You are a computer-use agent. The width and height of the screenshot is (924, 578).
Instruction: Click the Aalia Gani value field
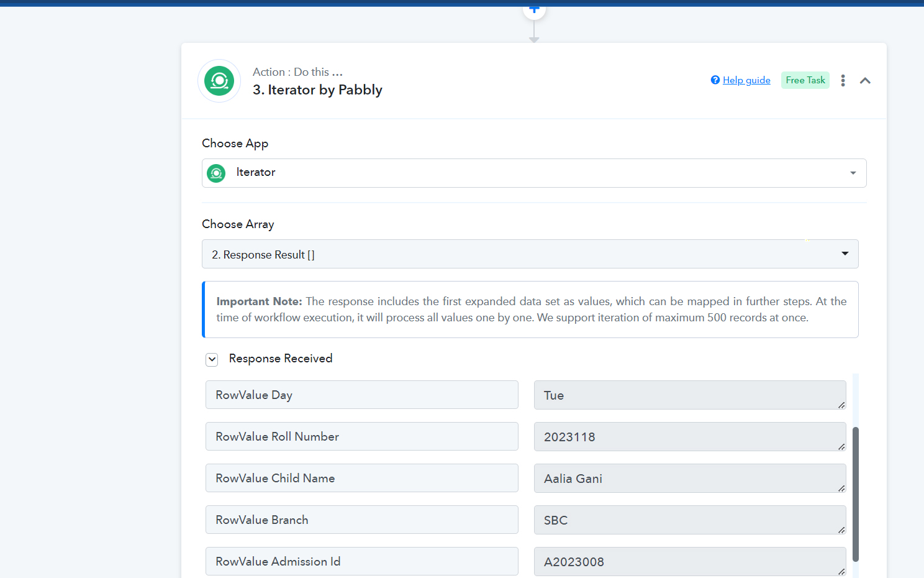690,479
